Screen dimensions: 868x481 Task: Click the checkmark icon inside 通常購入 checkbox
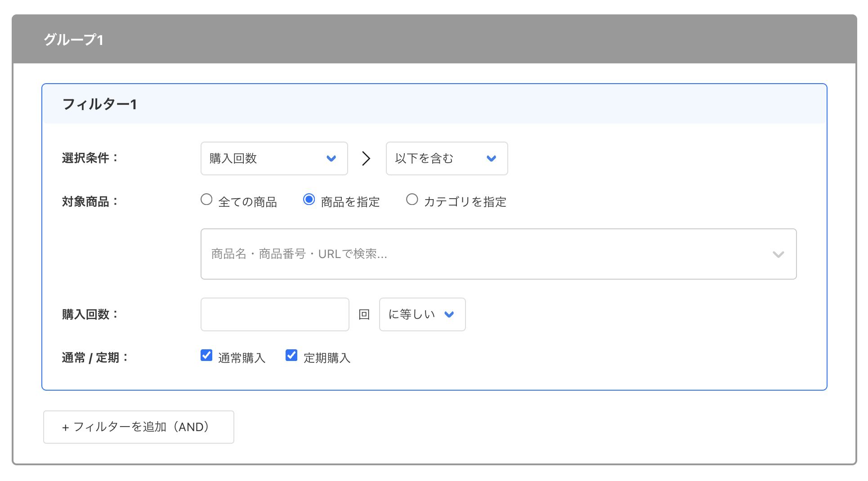[206, 355]
